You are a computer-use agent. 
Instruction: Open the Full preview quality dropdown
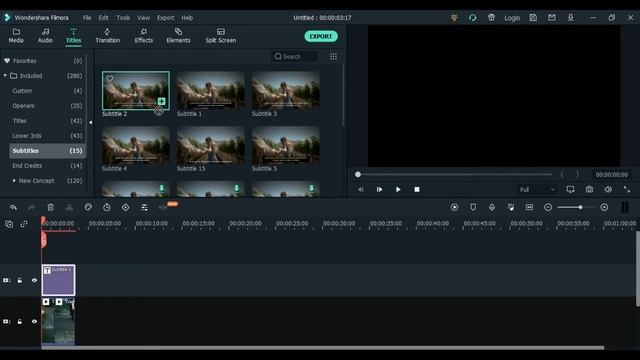point(537,189)
